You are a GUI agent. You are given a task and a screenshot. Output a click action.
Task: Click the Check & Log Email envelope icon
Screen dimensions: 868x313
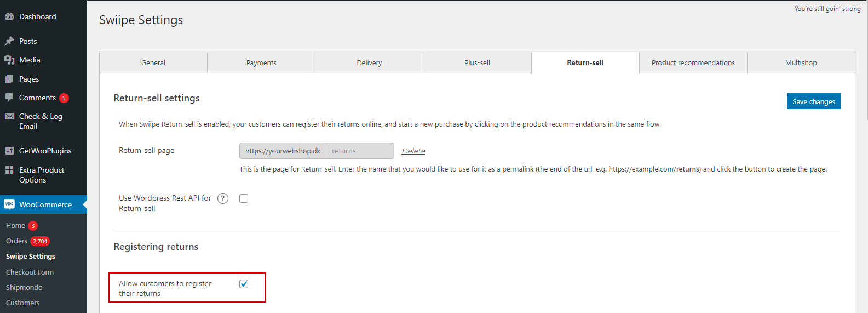pos(9,116)
